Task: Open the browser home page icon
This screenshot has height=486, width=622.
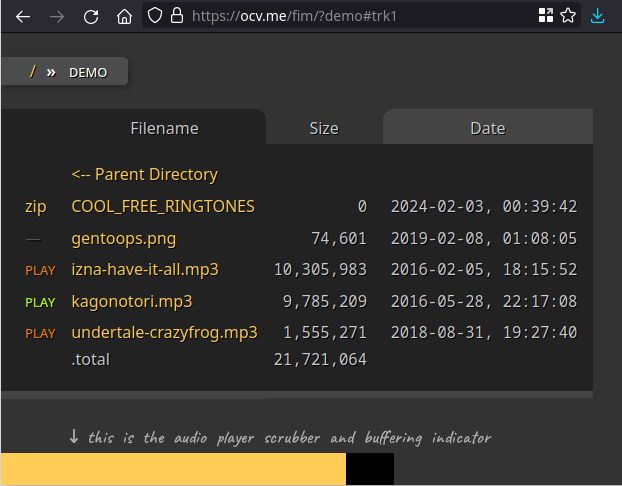Action: (124, 17)
